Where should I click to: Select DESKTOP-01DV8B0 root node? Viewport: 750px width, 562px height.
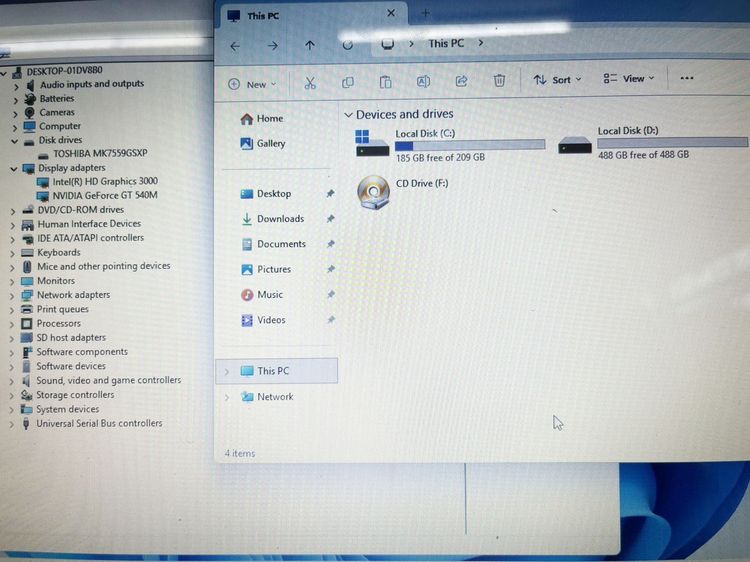point(64,71)
